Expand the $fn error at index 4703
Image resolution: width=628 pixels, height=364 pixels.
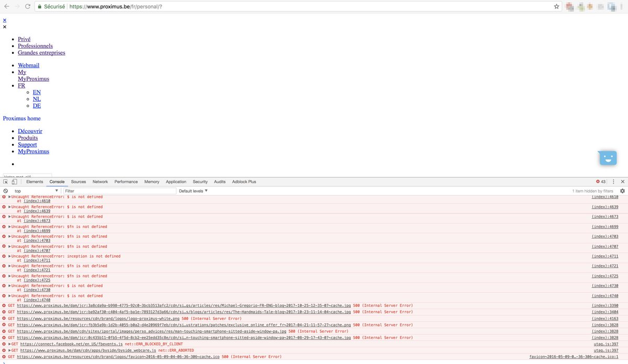(x=10, y=236)
